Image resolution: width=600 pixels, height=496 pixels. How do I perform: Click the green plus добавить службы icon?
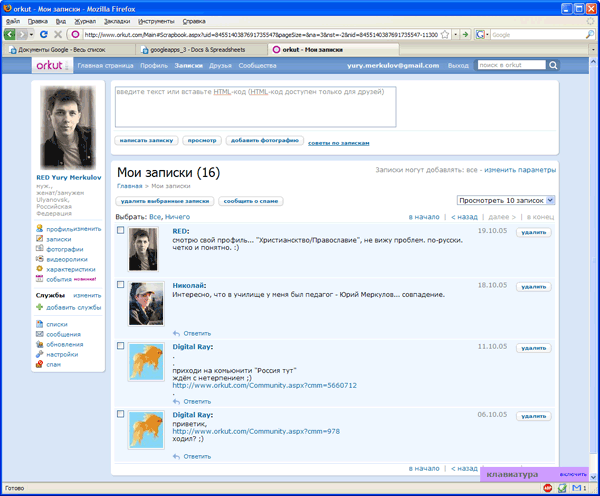(x=39, y=307)
